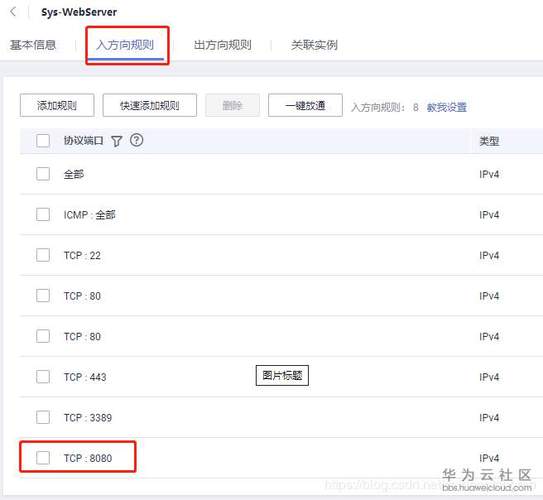The width and height of the screenshot is (543, 500).
Task: Click the 添加规则 button
Action: (57, 105)
